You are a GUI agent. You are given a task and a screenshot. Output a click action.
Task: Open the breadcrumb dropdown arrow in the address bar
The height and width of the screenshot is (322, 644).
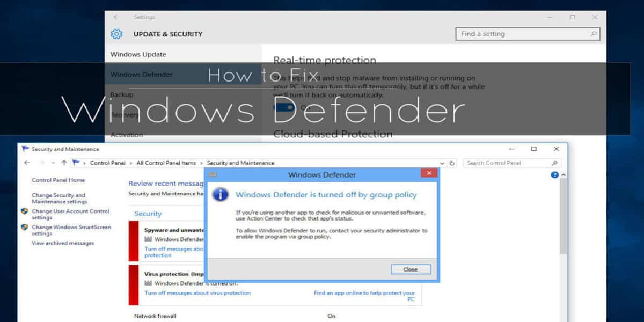(x=442, y=163)
